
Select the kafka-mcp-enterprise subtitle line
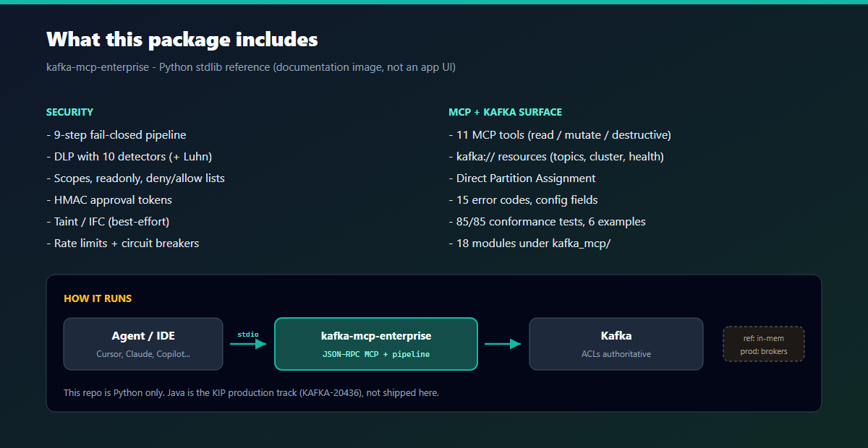[x=251, y=67]
